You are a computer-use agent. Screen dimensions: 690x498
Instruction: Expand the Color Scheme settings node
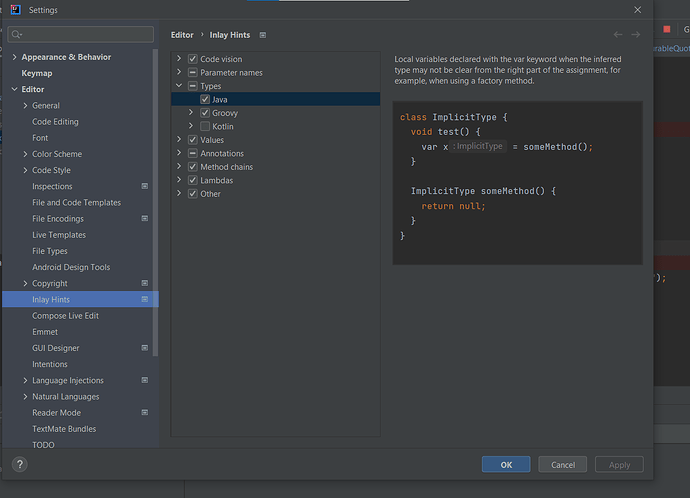click(x=25, y=154)
